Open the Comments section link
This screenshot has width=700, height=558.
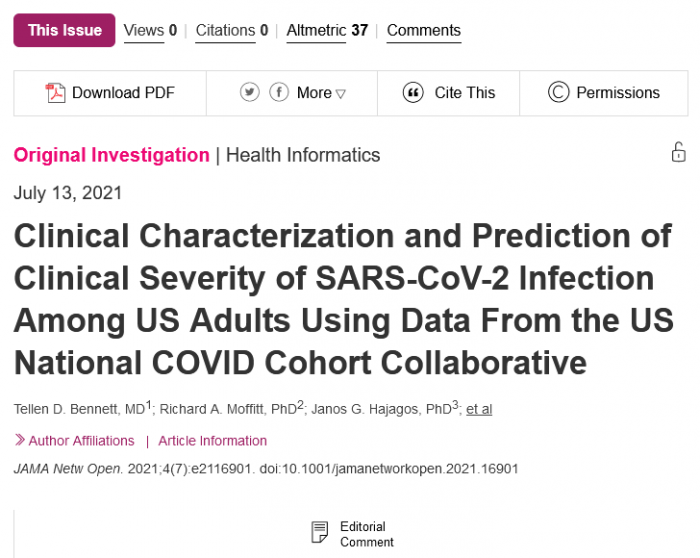424,30
